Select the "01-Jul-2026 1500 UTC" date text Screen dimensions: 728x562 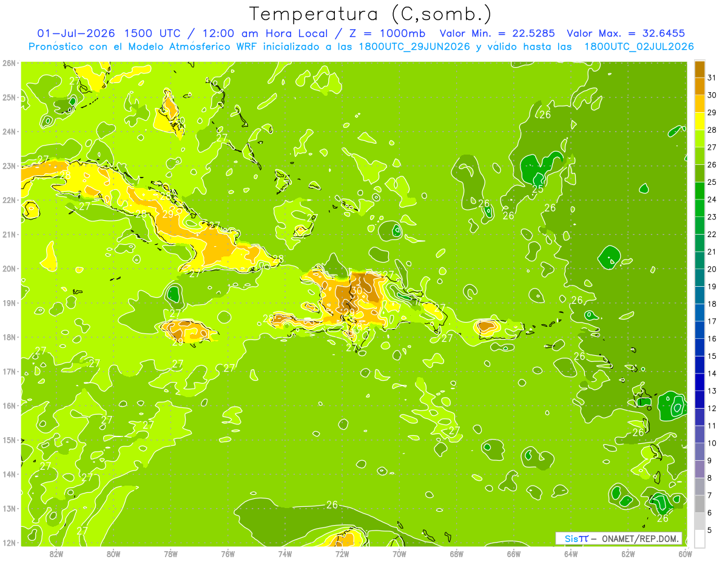tap(109, 33)
